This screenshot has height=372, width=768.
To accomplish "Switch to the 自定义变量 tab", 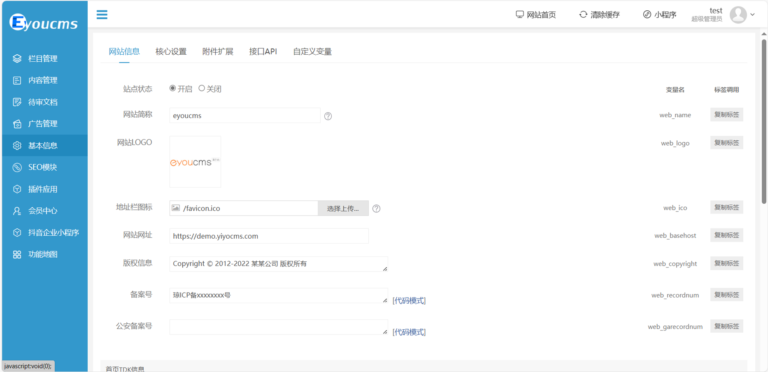I will [x=312, y=51].
